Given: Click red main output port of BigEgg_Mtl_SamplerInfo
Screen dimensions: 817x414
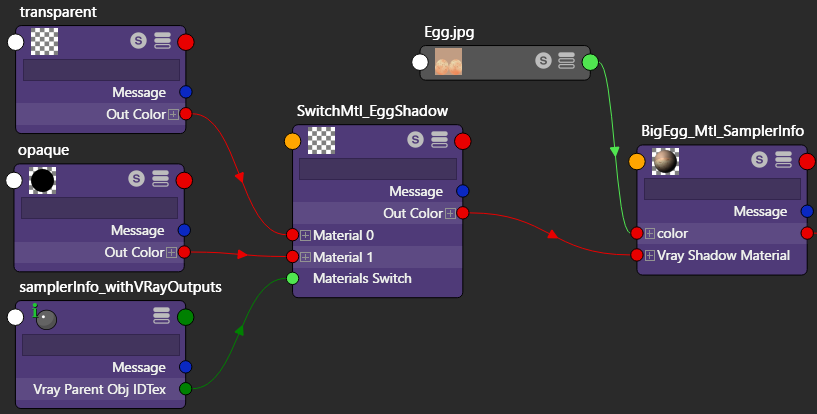Looking at the screenshot, I should (x=807, y=161).
